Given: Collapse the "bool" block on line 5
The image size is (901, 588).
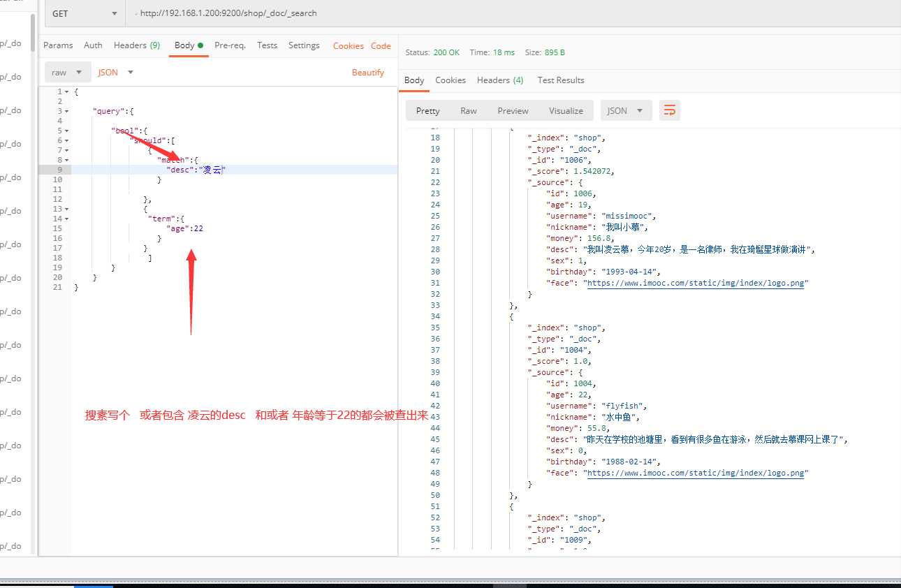Looking at the screenshot, I should 67,131.
